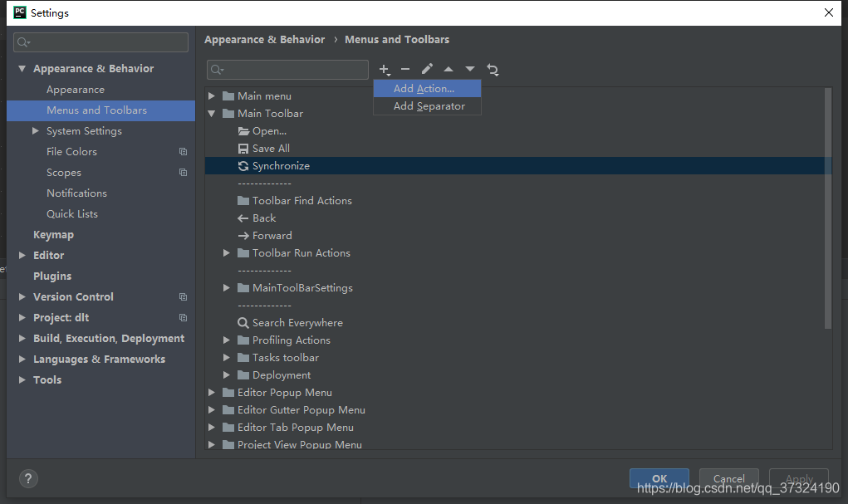This screenshot has width=848, height=504.
Task: Click the Tasks toolbar folder icon
Action: coord(243,358)
